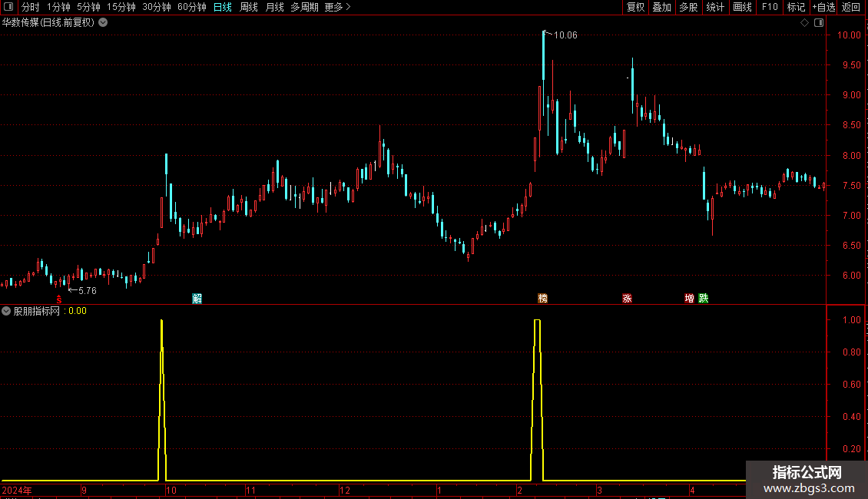This screenshot has height=499, width=868.
Task: Switch to the 周线 weekly chart
Action: (x=249, y=7)
